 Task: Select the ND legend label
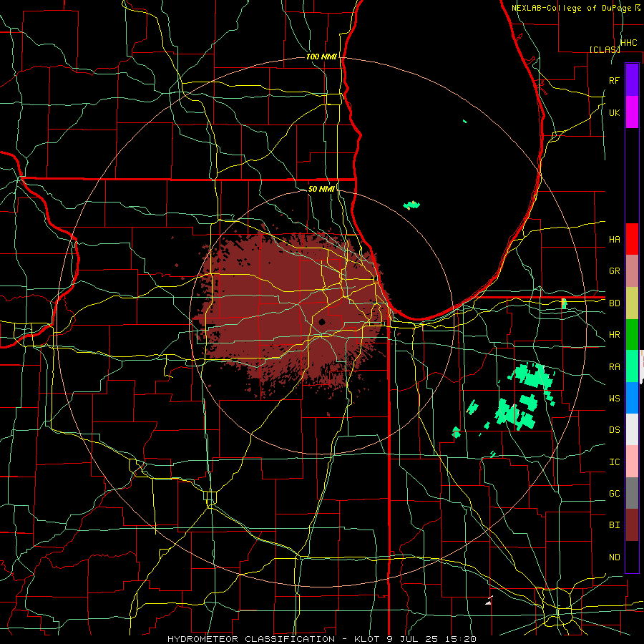click(x=615, y=557)
